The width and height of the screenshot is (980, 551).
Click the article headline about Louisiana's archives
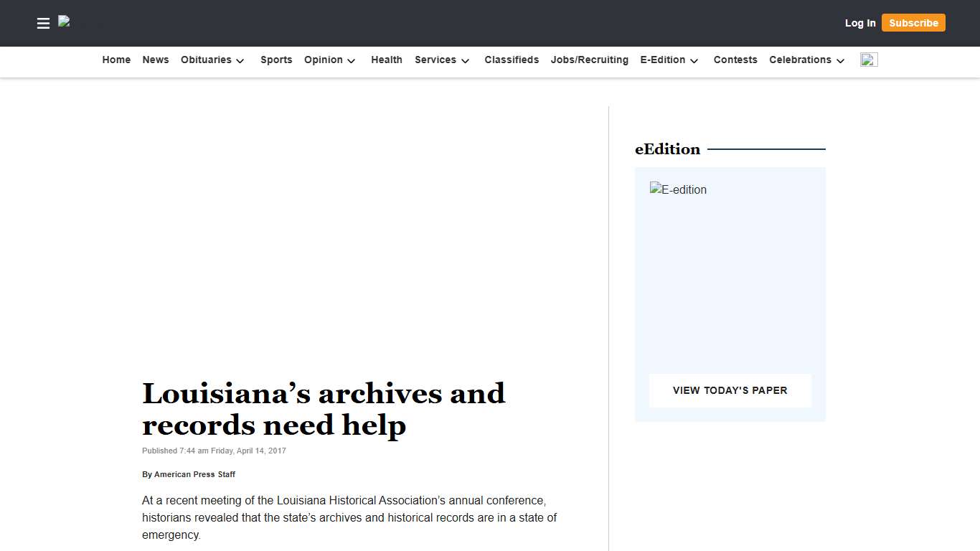[x=324, y=409]
